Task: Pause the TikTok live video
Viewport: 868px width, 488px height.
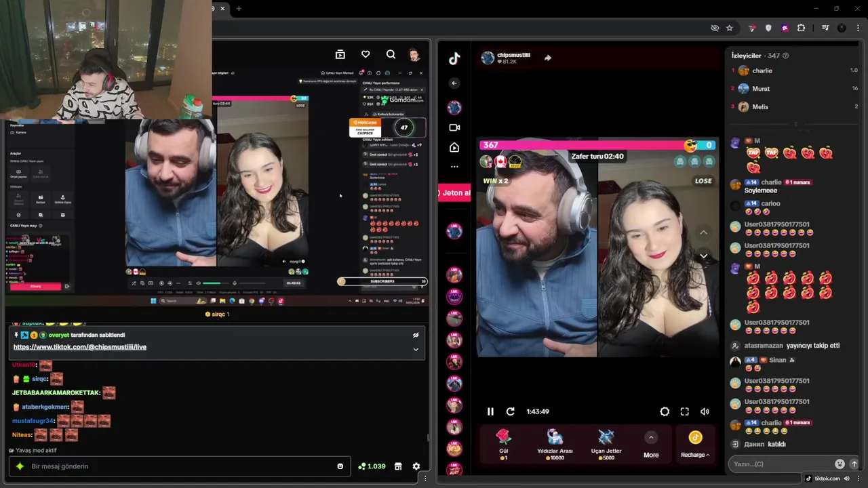Action: (x=490, y=411)
